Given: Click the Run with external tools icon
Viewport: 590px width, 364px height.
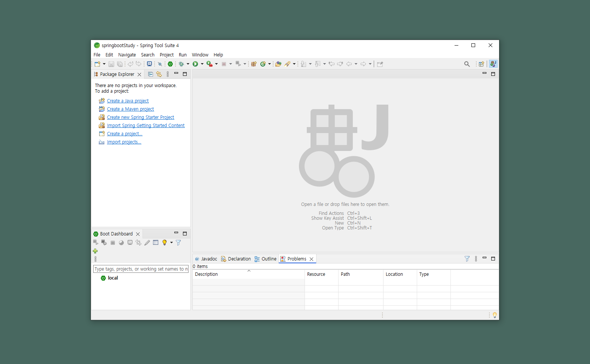Looking at the screenshot, I should click(x=210, y=64).
